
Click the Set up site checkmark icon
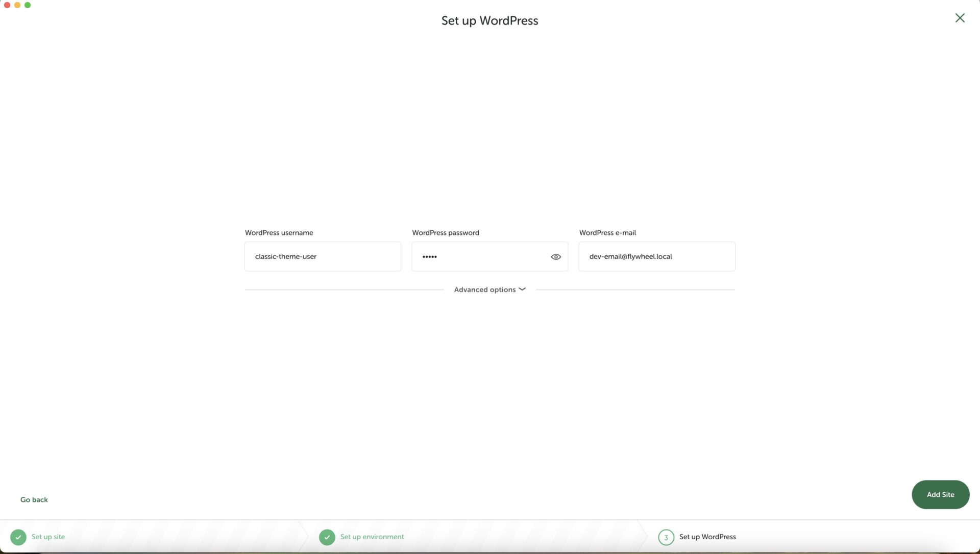point(18,537)
